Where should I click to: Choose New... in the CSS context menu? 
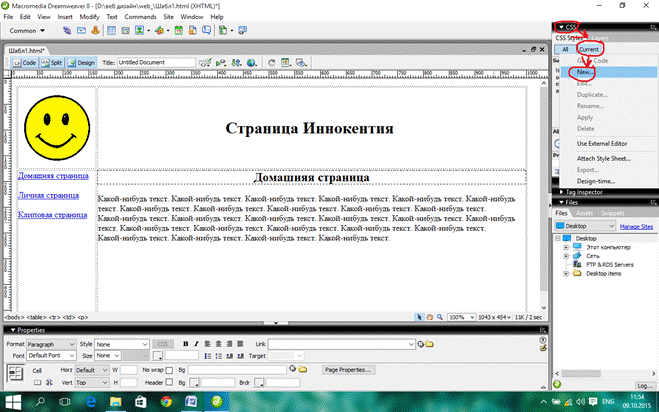609,72
